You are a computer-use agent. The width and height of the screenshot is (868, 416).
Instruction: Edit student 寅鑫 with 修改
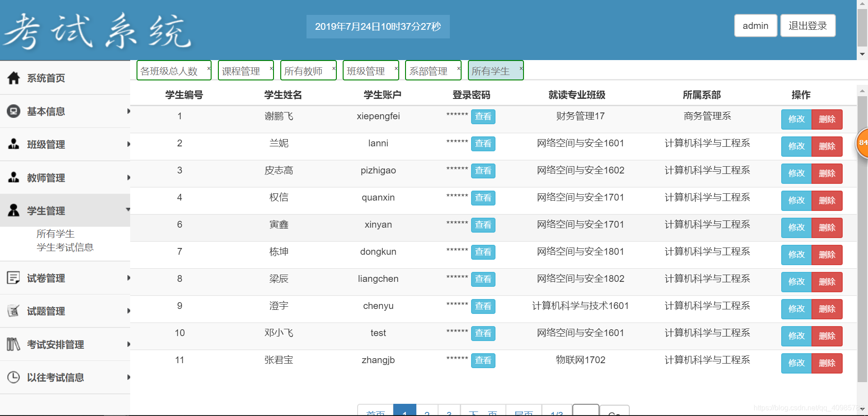[x=797, y=228]
